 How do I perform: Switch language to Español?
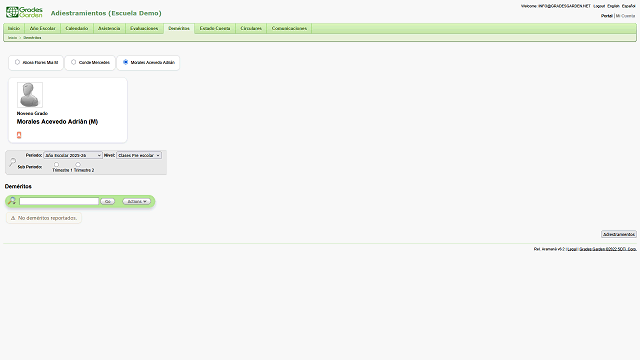coord(629,6)
